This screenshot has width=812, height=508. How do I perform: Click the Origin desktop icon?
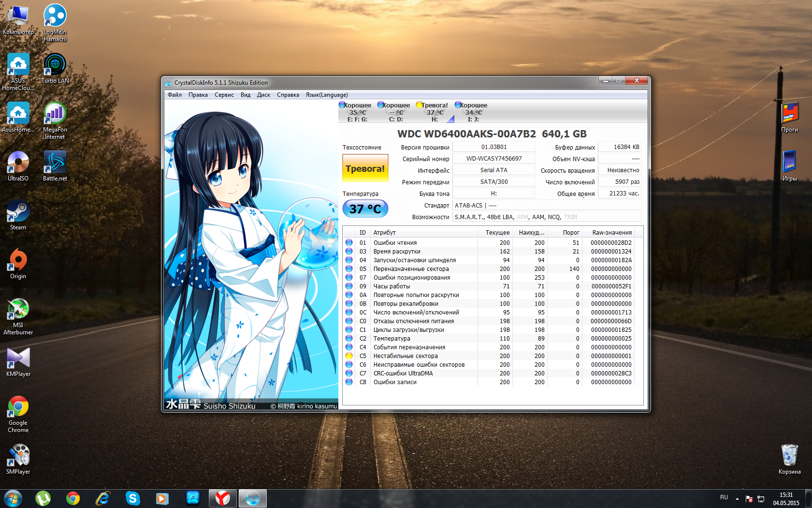18,264
